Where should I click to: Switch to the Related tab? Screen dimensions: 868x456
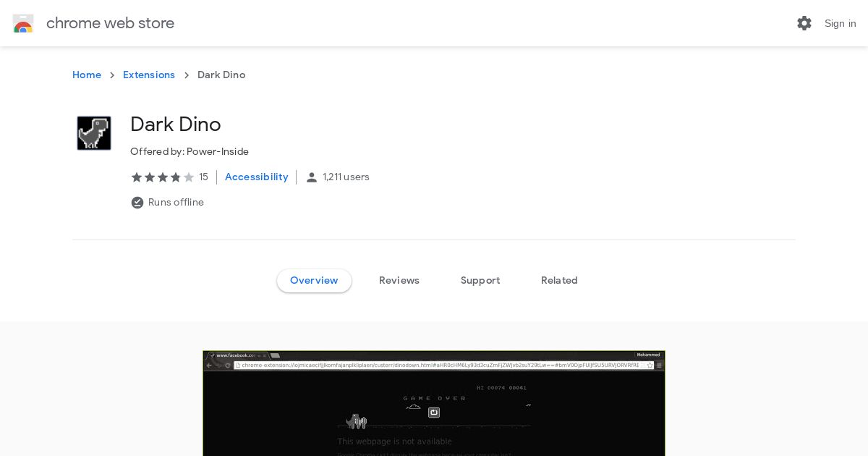click(559, 281)
